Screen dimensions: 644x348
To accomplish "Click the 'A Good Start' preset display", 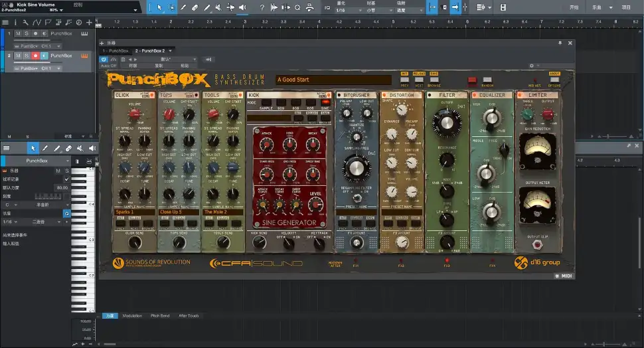I will (333, 80).
